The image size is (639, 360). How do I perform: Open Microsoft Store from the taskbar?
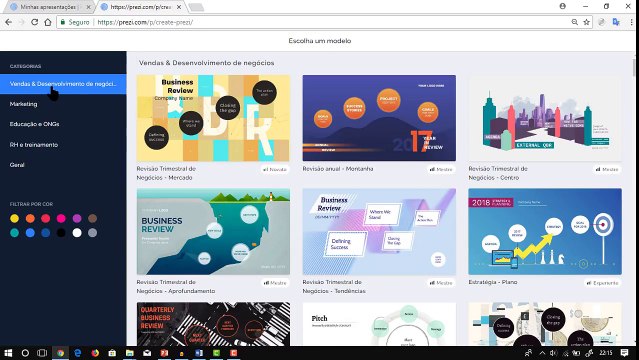click(x=112, y=353)
